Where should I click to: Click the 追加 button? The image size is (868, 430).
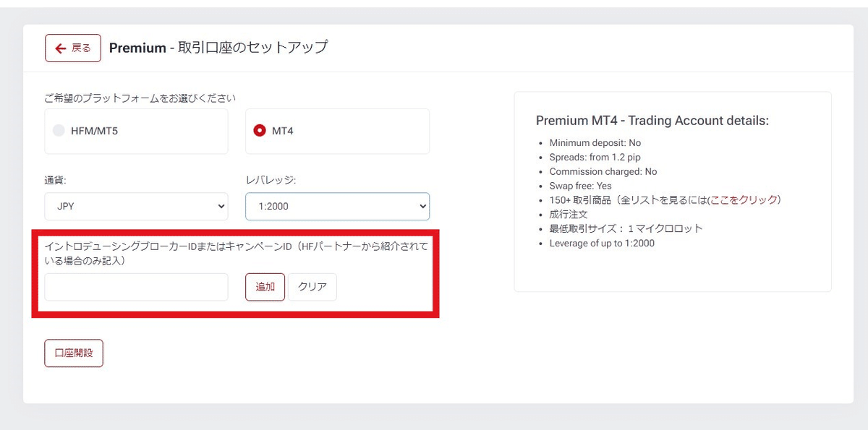265,287
